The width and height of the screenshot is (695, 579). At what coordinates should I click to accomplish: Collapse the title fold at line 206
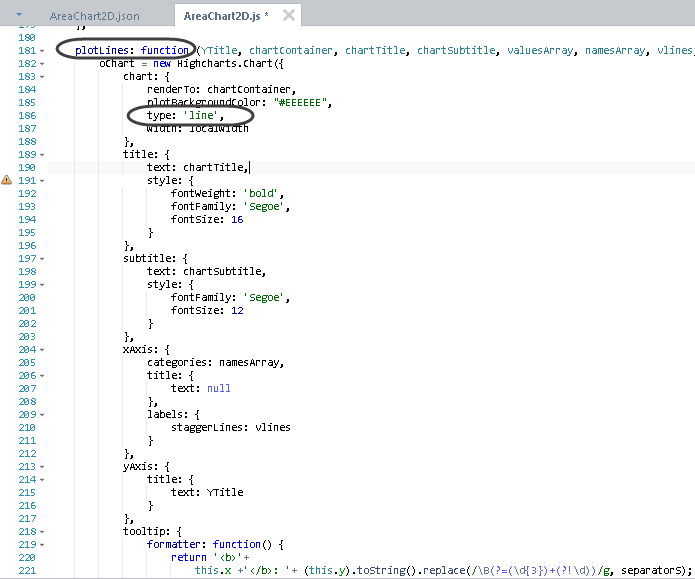(42, 376)
